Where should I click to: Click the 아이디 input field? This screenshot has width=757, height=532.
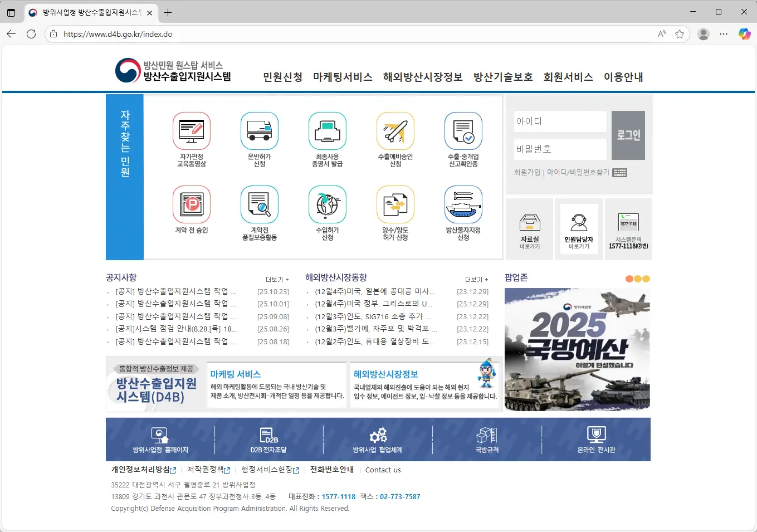click(x=560, y=121)
